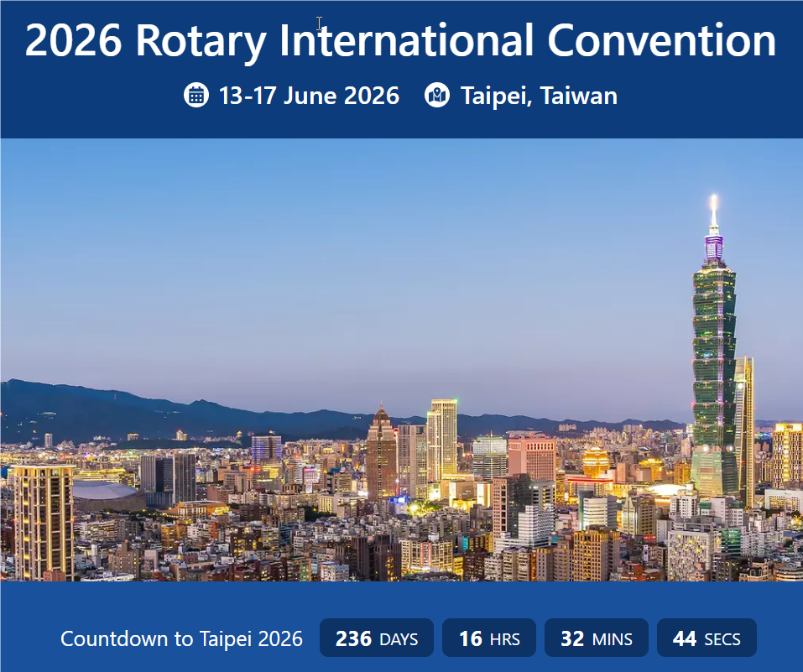803x672 pixels.
Task: Select the "13-17 June 2026" date text
Action: click(309, 96)
